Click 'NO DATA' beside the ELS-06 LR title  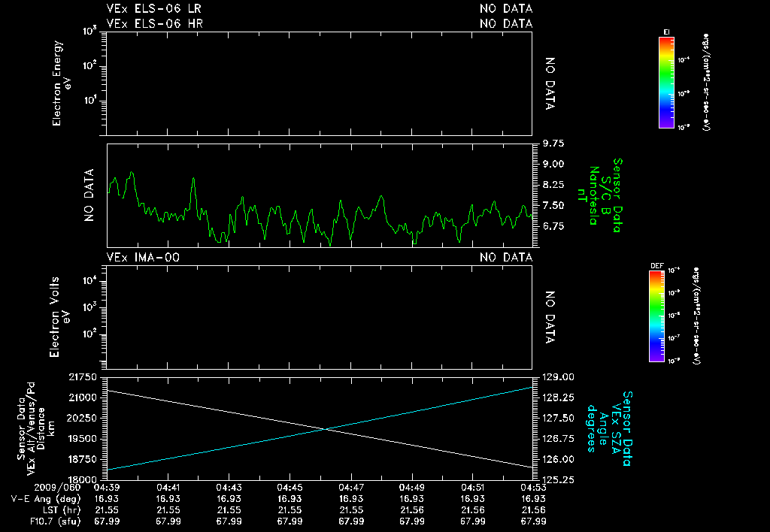[x=506, y=9]
